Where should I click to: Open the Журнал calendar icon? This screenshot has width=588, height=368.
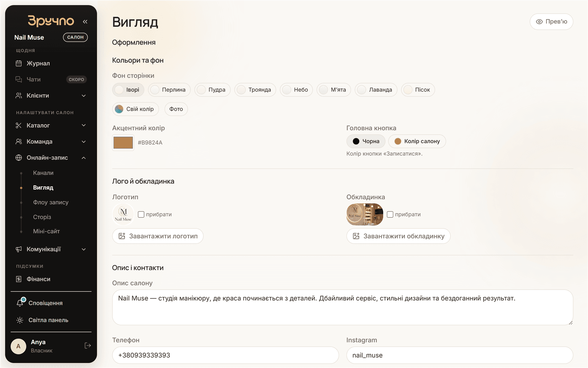coord(19,63)
